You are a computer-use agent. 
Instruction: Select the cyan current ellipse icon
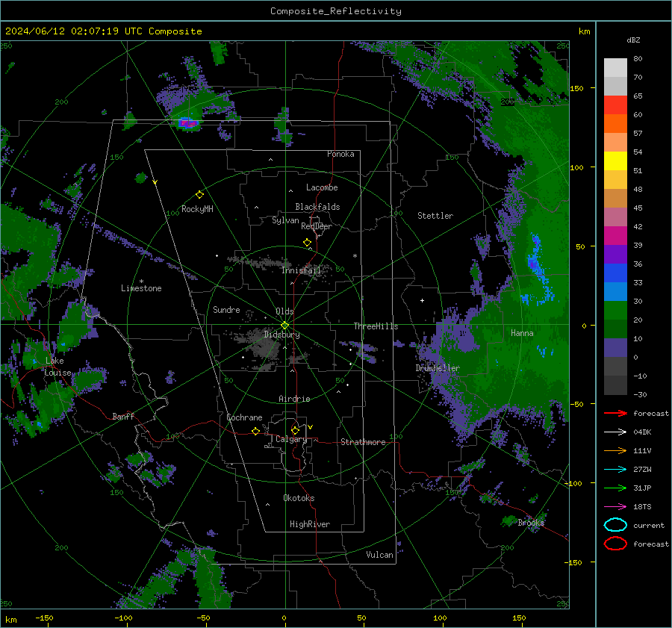pos(615,525)
